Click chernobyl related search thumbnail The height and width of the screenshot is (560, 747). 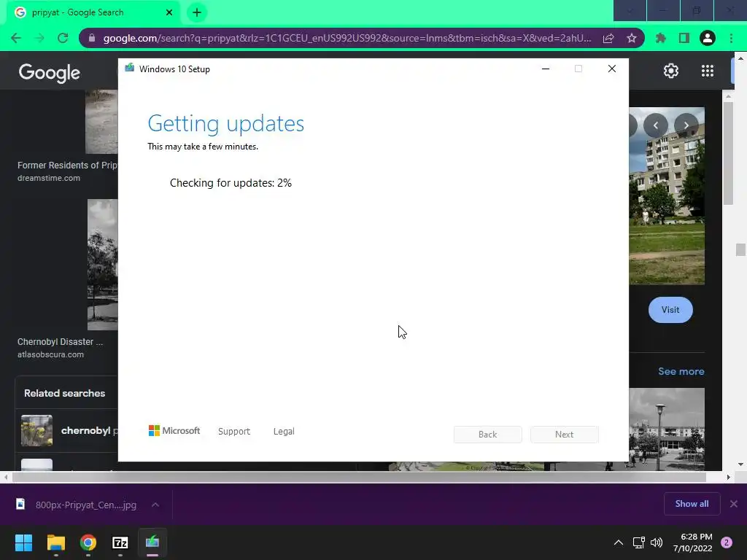[x=36, y=430]
